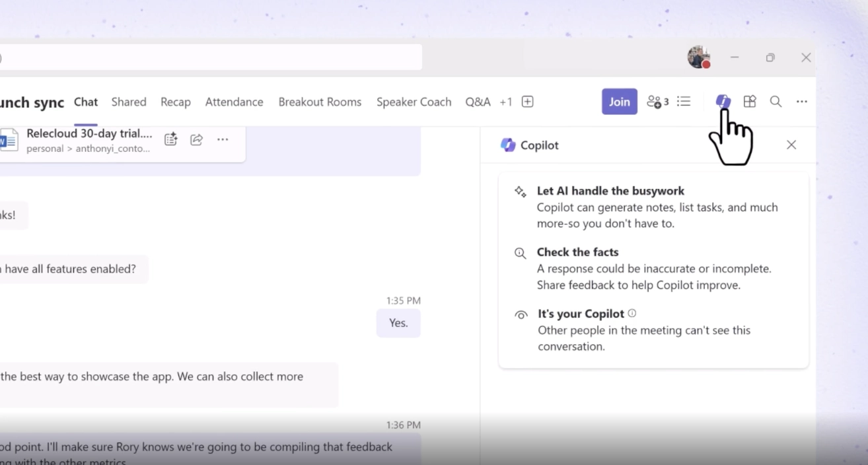Click the info icon beside It's your Copilot
The image size is (868, 465).
[632, 313]
